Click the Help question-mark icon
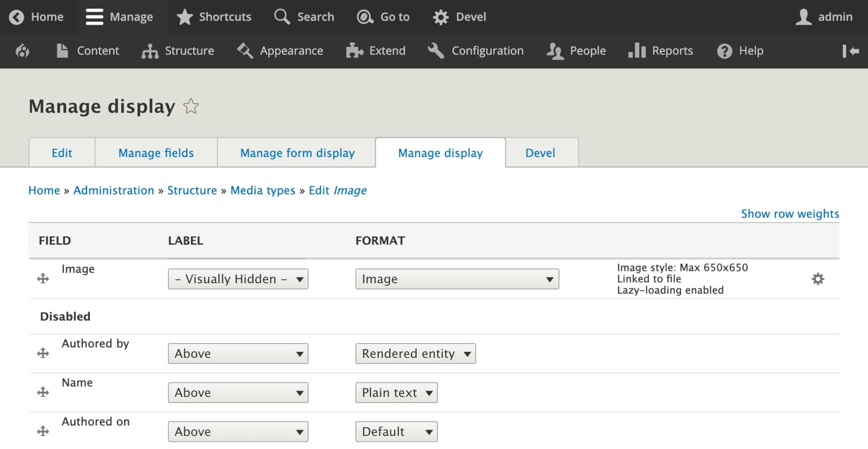 coord(725,51)
